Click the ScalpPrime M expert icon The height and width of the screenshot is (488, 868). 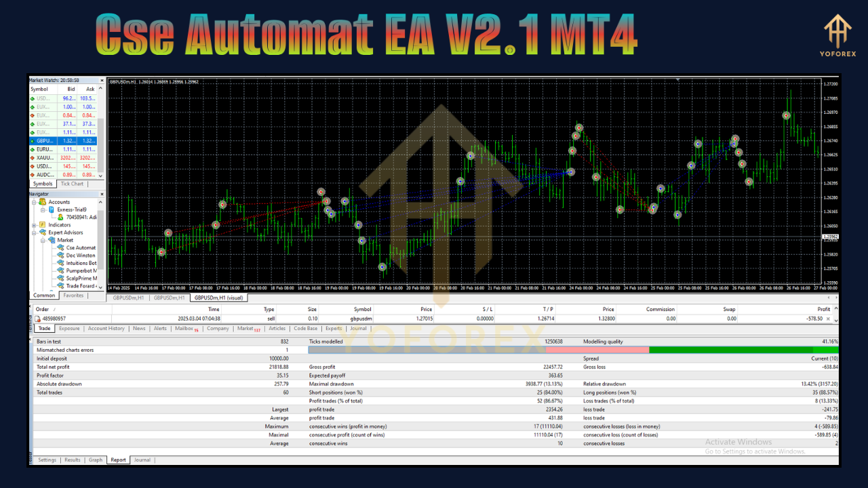(60, 279)
